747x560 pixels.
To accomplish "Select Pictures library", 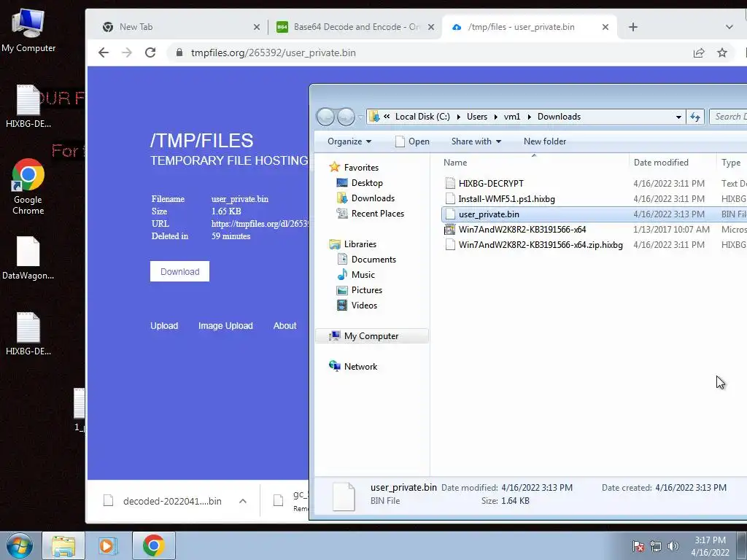I will [x=366, y=290].
